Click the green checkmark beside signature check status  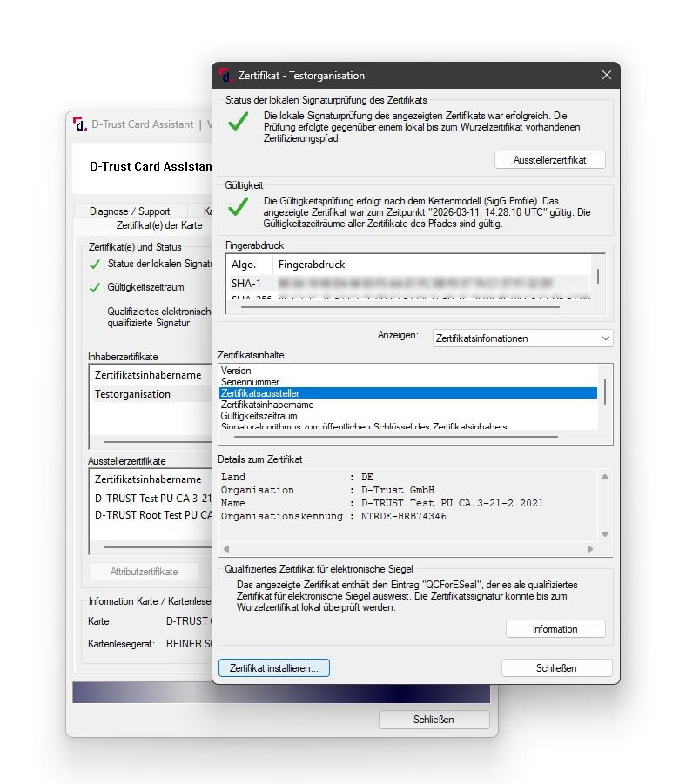(238, 122)
